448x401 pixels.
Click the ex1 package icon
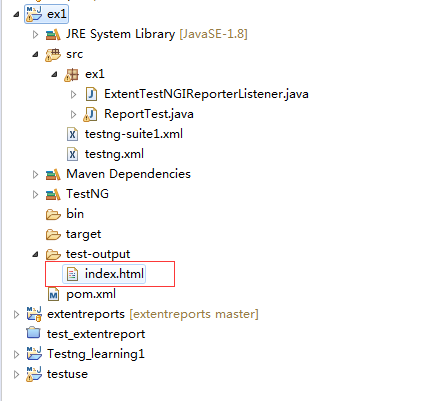point(72,75)
